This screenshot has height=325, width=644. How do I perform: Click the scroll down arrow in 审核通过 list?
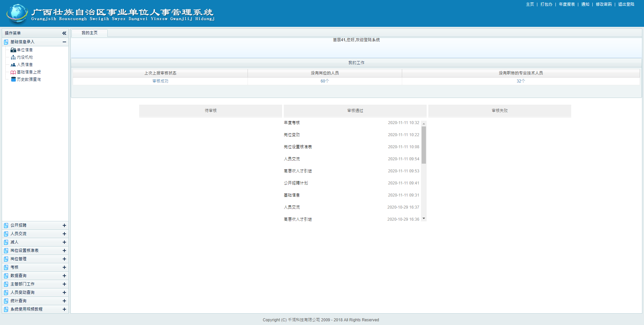[x=424, y=219]
